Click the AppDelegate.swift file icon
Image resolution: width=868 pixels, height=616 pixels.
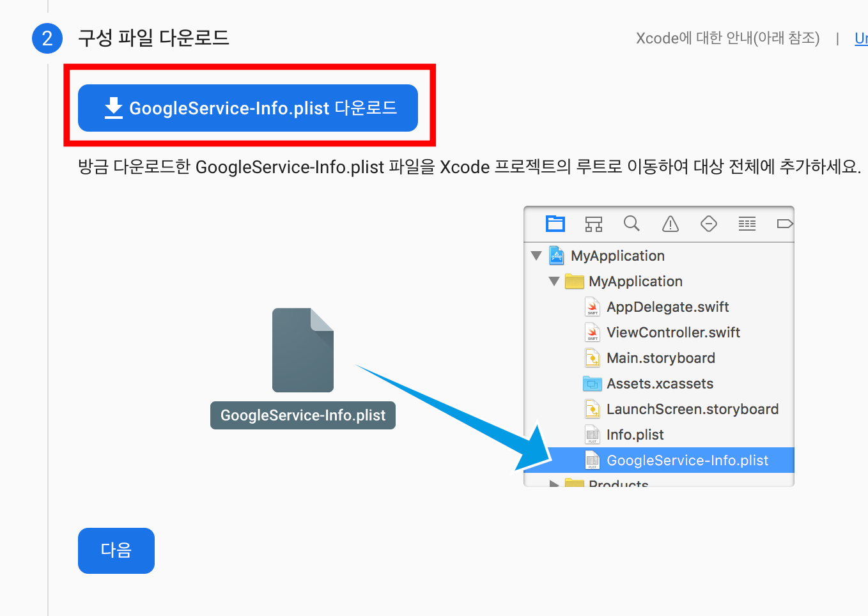593,307
